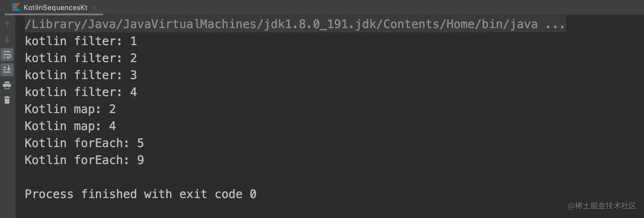Click the down arrow stack-trace navigation icon
The height and width of the screenshot is (218, 644).
pos(7,39)
